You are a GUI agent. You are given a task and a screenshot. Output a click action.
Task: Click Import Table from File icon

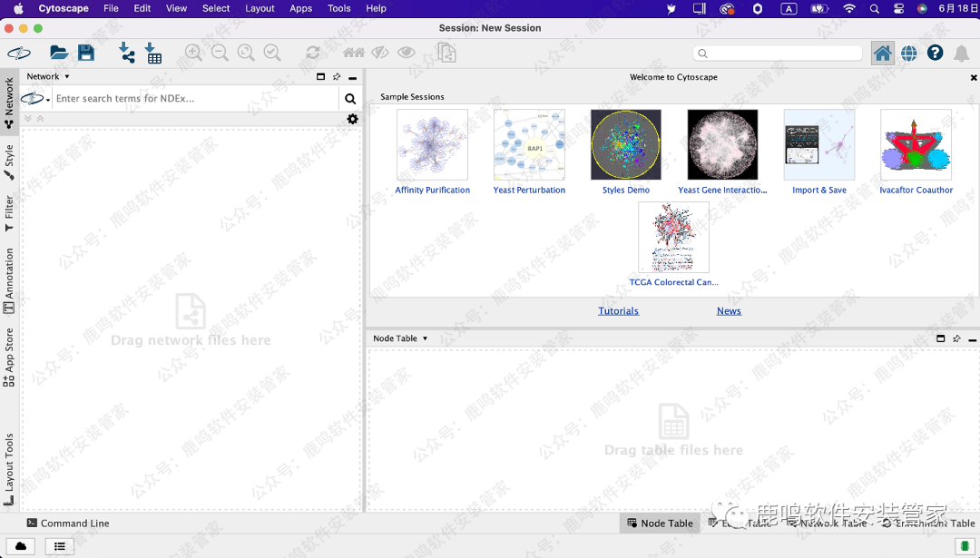[153, 54]
